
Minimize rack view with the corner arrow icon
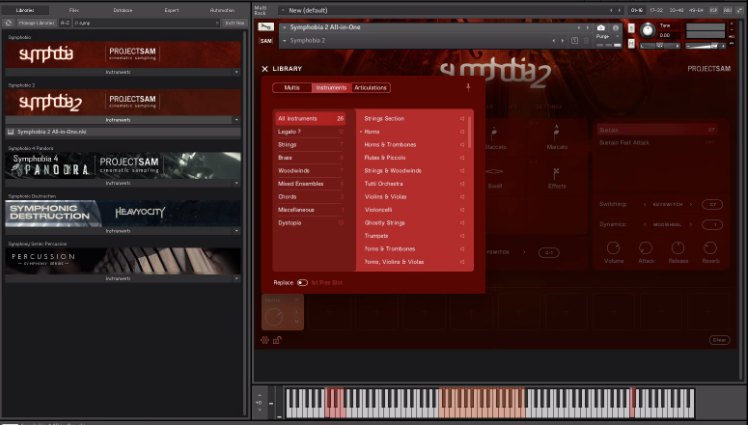click(x=738, y=10)
